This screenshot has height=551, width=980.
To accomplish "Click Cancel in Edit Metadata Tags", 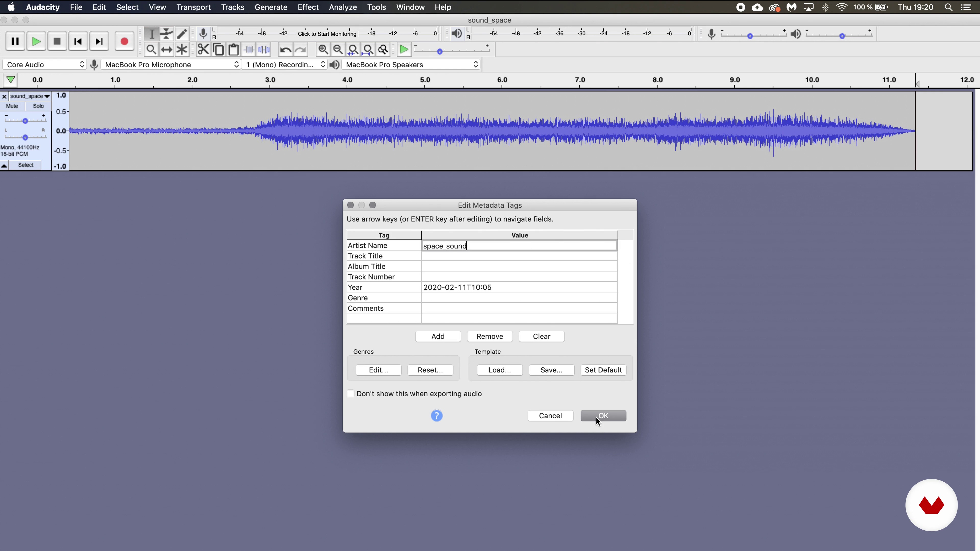I will (x=550, y=416).
